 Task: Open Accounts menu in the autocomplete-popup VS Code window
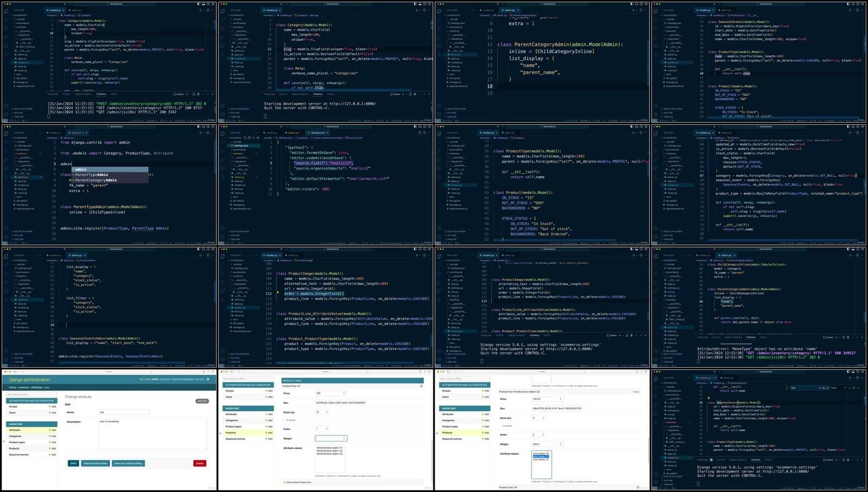[x=5, y=229]
